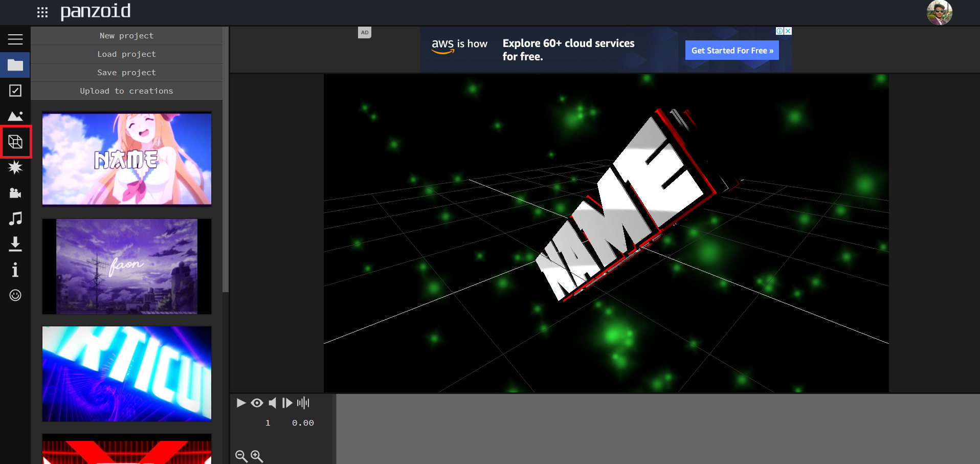Open the info panel
Screen dimensions: 980x464
point(15,270)
